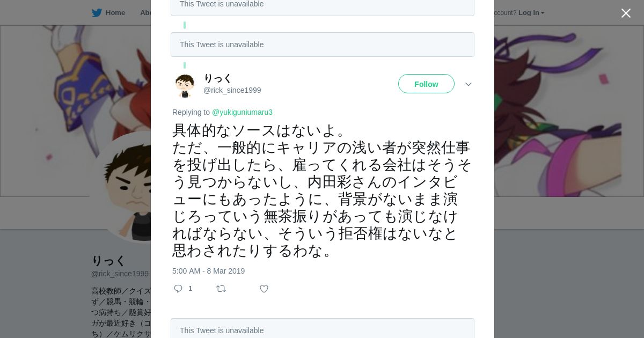This screenshot has height=338, width=644.
Task: Click the unavailable tweet box at bottom
Action: 322,329
